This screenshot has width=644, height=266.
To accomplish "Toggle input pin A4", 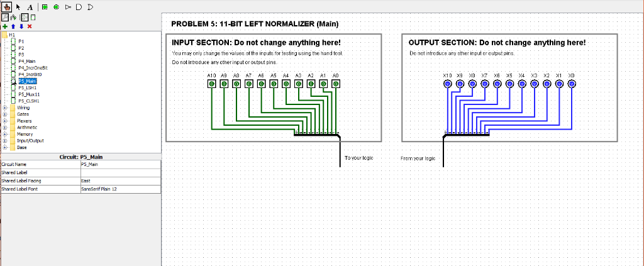I will [x=286, y=84].
